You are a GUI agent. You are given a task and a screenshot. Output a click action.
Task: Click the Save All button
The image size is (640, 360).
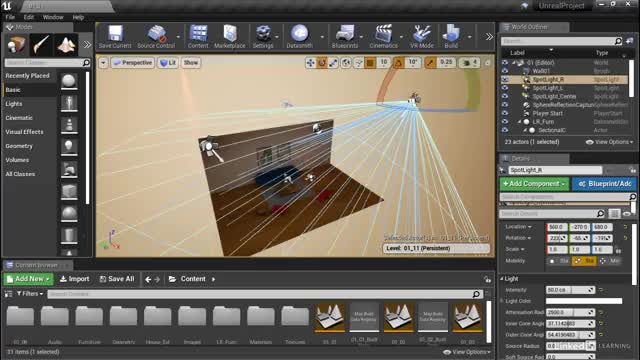point(117,279)
